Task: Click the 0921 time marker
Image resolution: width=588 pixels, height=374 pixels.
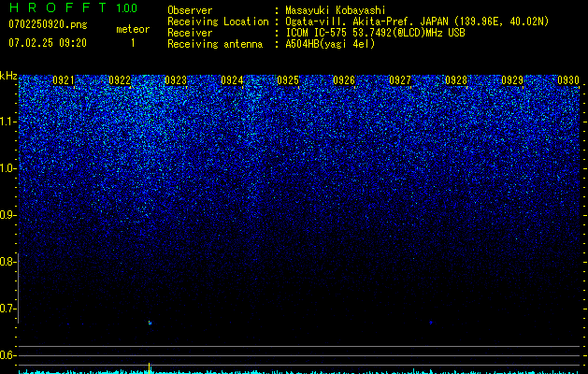Action: (x=64, y=80)
